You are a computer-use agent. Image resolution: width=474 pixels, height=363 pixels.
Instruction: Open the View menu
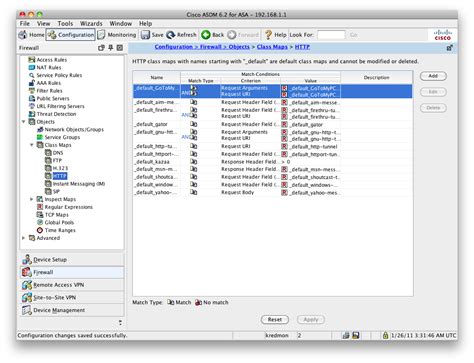44,23
